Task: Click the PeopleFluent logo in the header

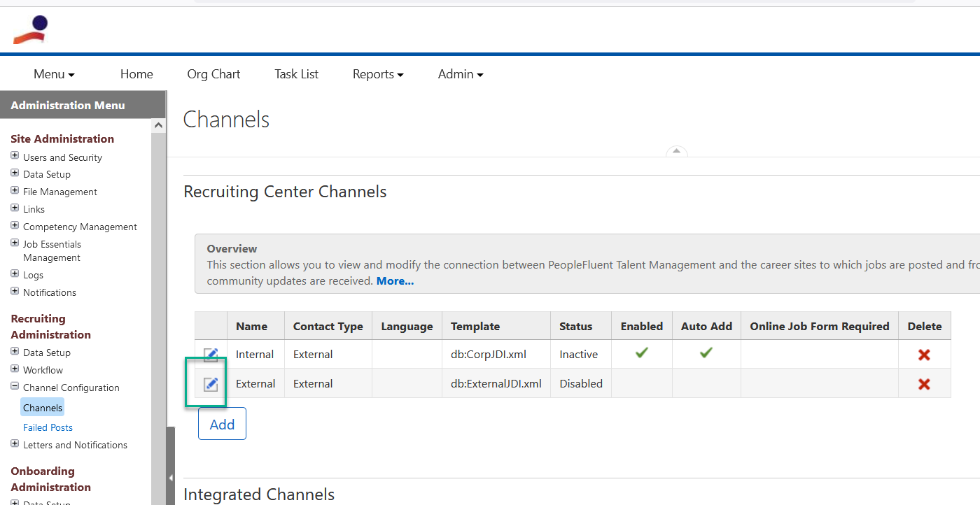Action: [x=31, y=30]
